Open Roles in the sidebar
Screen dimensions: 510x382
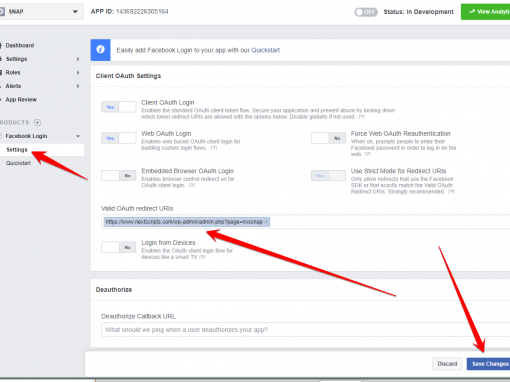point(13,72)
